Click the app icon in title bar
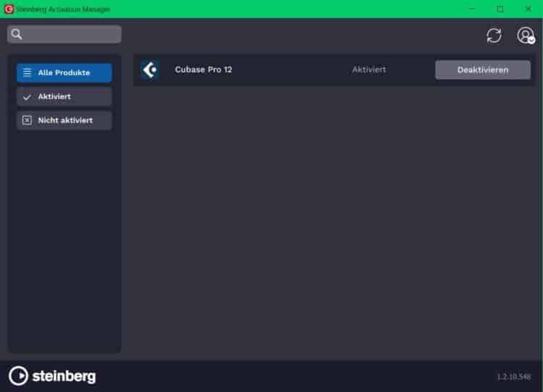The image size is (543, 392). [x=9, y=9]
